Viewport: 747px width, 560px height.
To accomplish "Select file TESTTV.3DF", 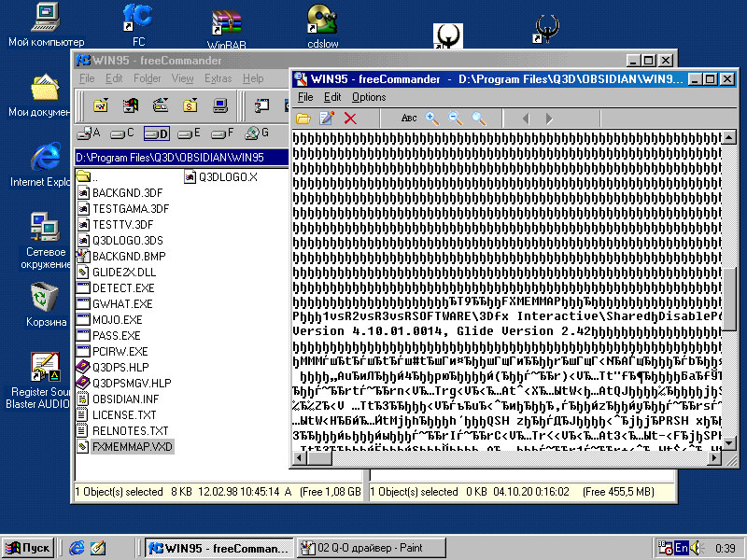I will (115, 224).
